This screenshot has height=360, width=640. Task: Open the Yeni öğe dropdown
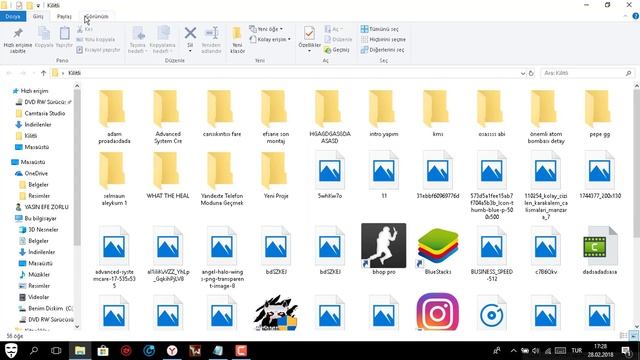[x=266, y=29]
